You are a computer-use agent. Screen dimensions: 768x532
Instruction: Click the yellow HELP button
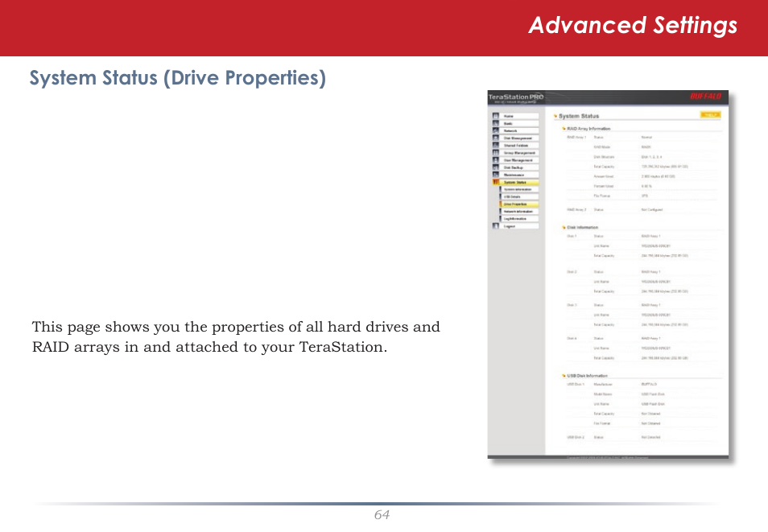click(710, 115)
